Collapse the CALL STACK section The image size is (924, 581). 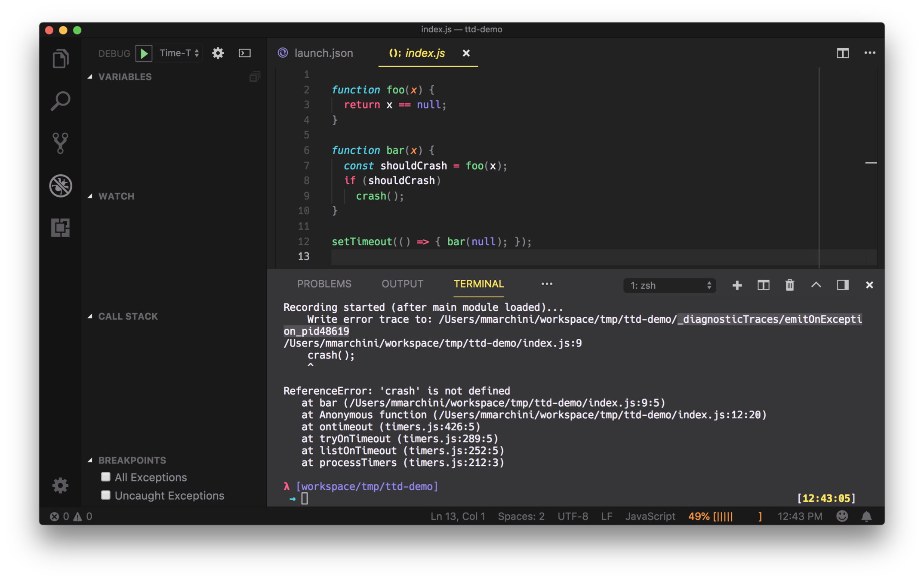[x=128, y=316]
